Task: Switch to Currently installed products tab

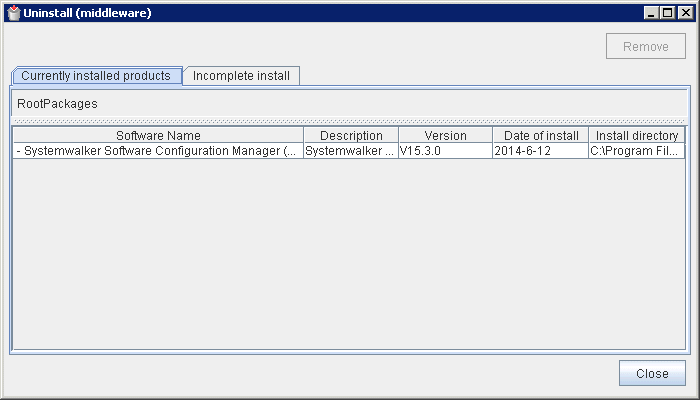Action: pyautogui.click(x=96, y=76)
